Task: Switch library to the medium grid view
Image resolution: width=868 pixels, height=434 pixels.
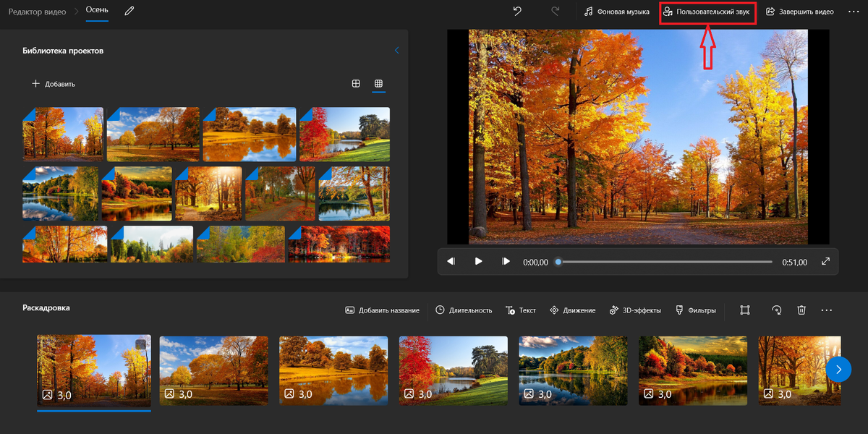Action: coord(356,84)
